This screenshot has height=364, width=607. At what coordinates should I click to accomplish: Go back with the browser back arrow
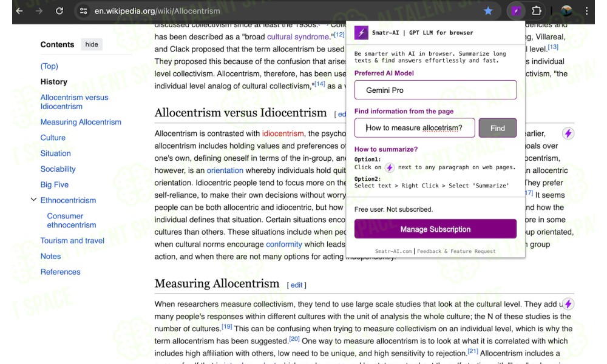pyautogui.click(x=19, y=11)
